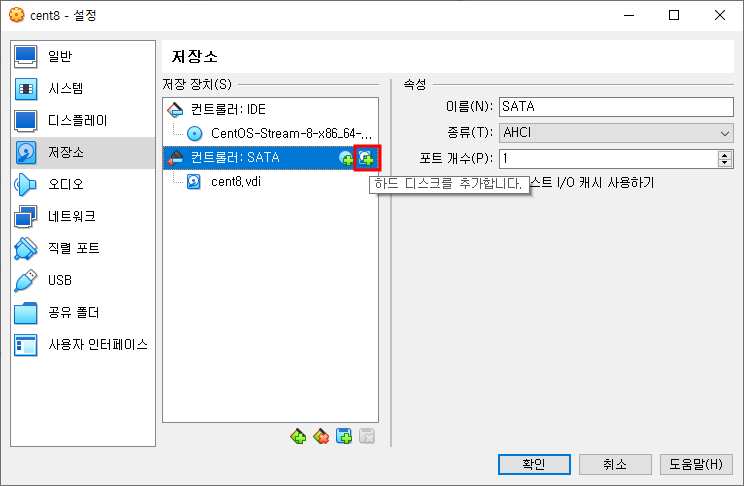Minimize the cent8 settings window
The width and height of the screenshot is (744, 486).
coord(629,16)
